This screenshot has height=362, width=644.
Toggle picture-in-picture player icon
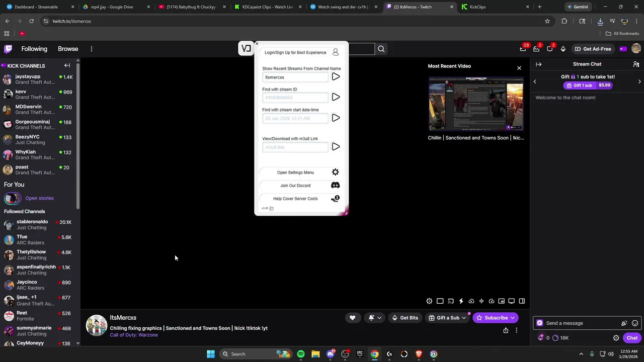coord(501,301)
